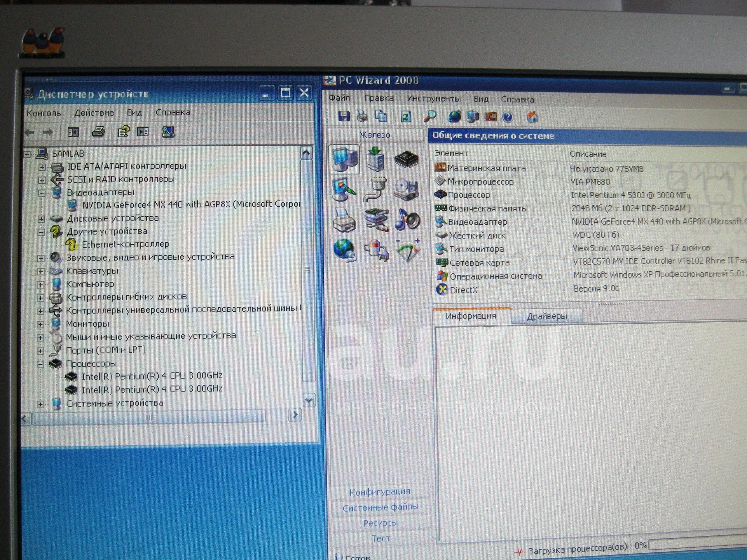Expand Клавиатуры node

click(41, 271)
